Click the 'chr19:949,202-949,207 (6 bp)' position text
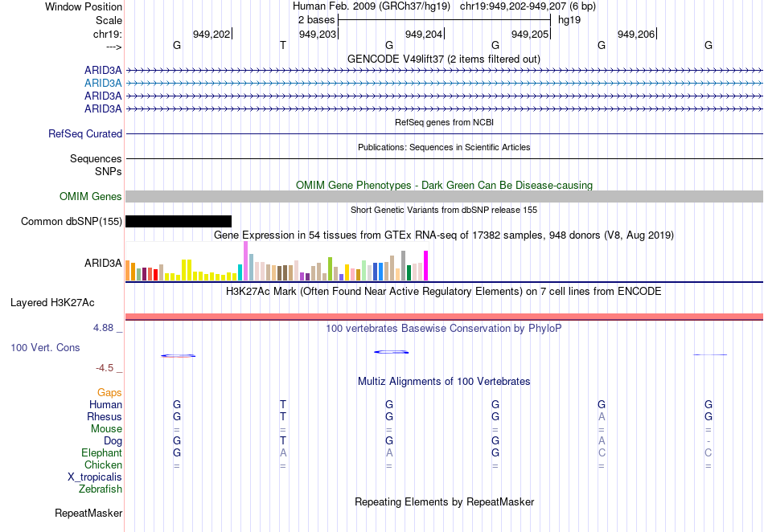The height and width of the screenshot is (532, 764). coord(528,6)
